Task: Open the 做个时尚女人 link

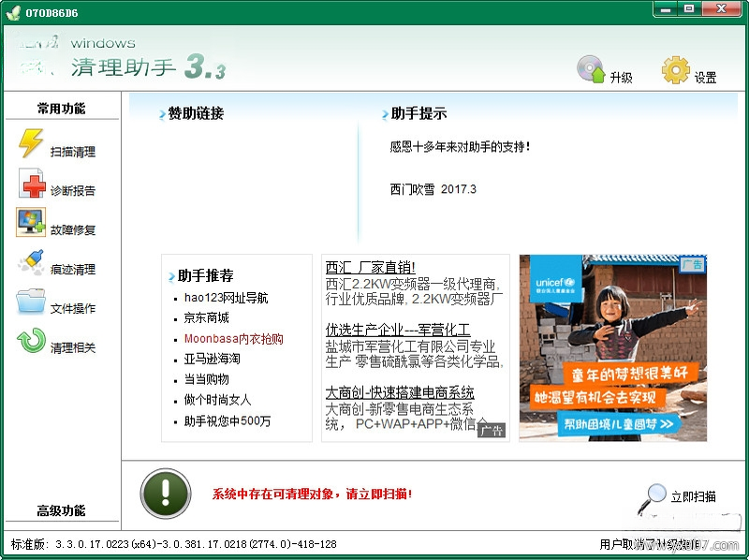Action: (x=217, y=400)
